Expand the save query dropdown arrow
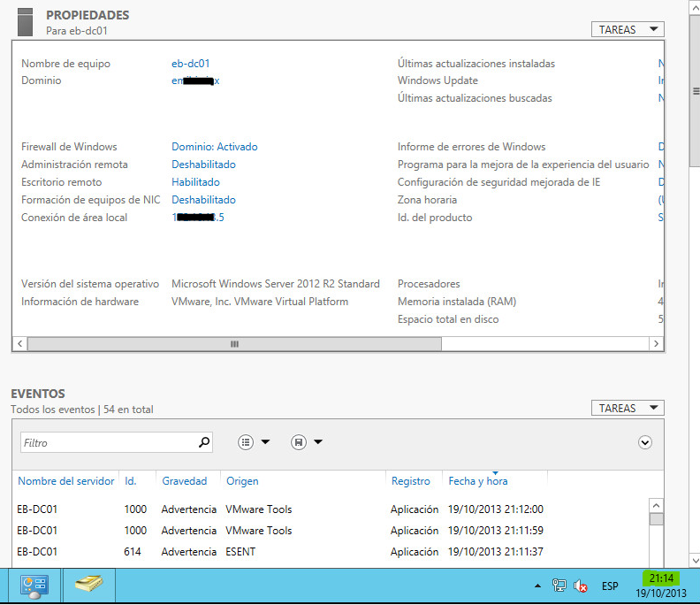The width and height of the screenshot is (700, 605). [318, 442]
